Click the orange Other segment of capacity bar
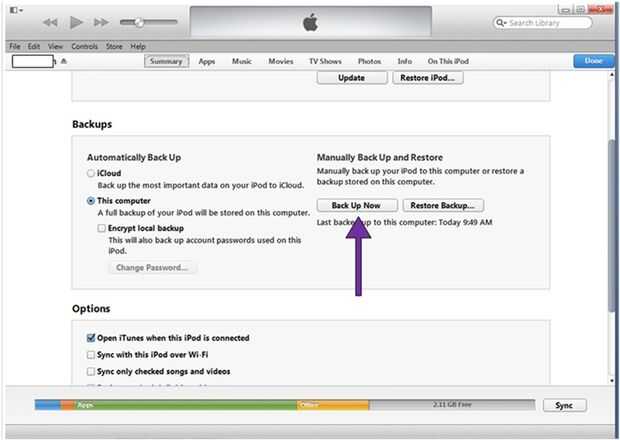 [x=333, y=405]
